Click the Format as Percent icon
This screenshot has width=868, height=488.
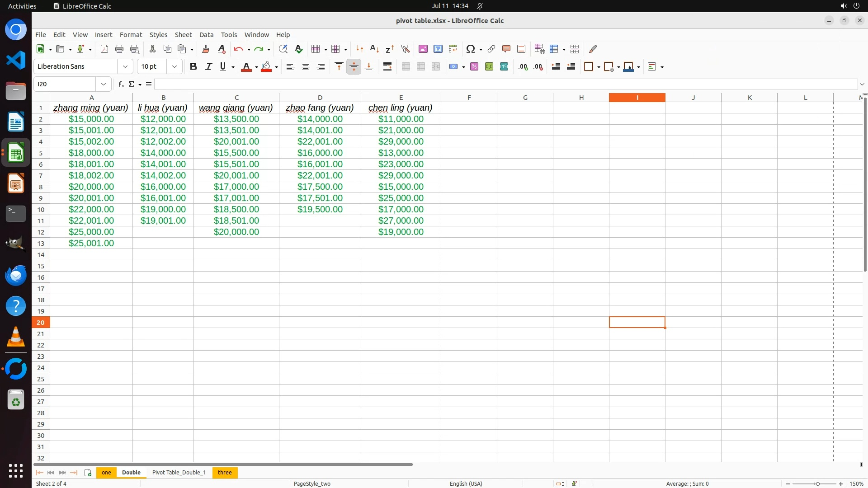tap(474, 66)
